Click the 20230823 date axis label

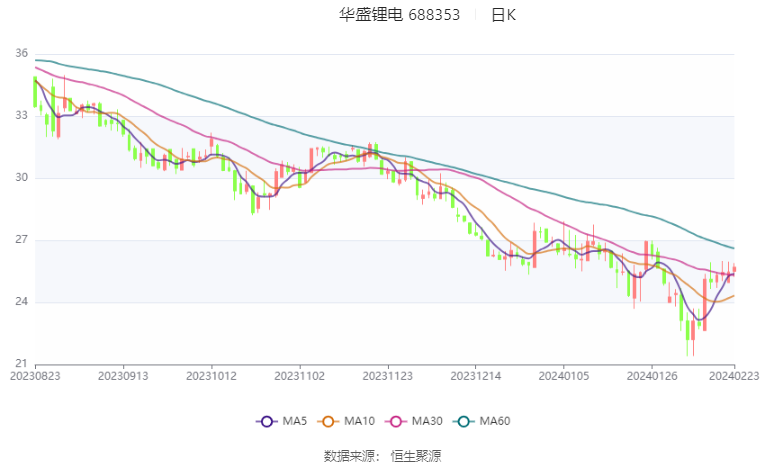point(35,376)
